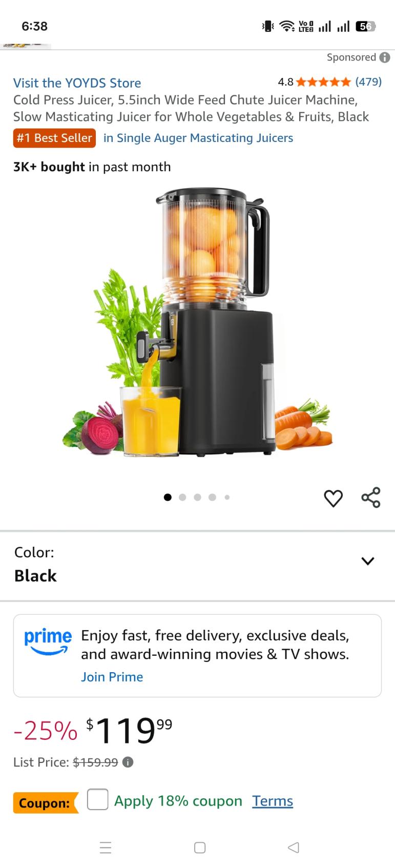
Task: Open the 479 reviews count link
Action: click(368, 82)
